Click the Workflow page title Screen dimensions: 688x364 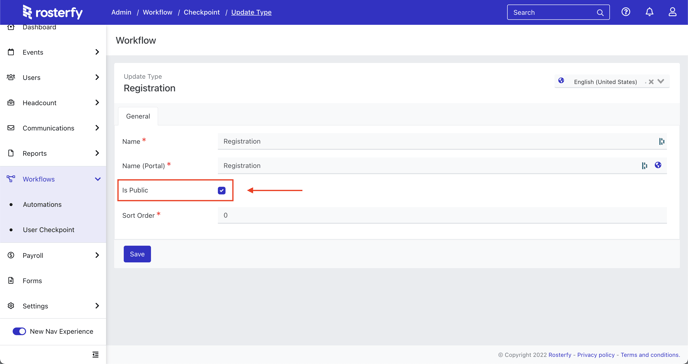(x=136, y=40)
